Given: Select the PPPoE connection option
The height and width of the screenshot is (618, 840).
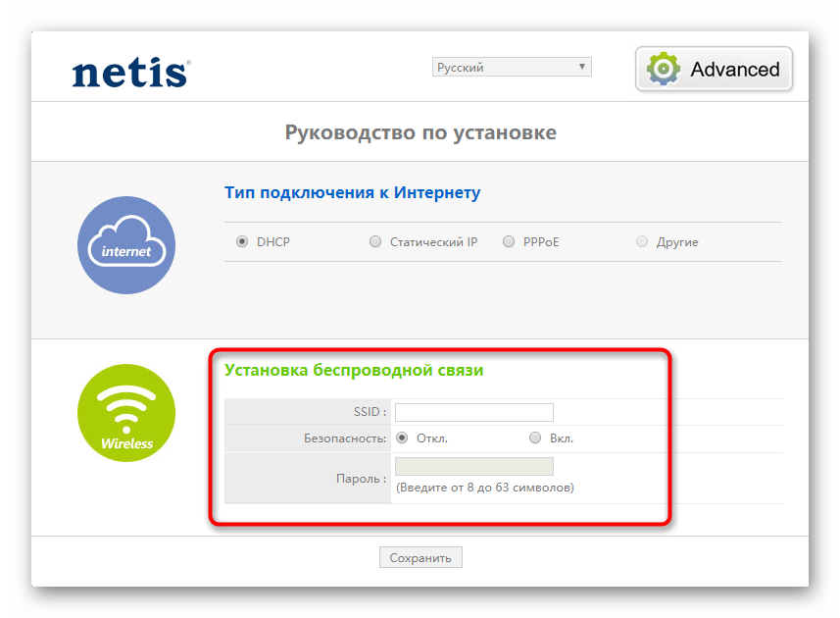Looking at the screenshot, I should tap(509, 242).
